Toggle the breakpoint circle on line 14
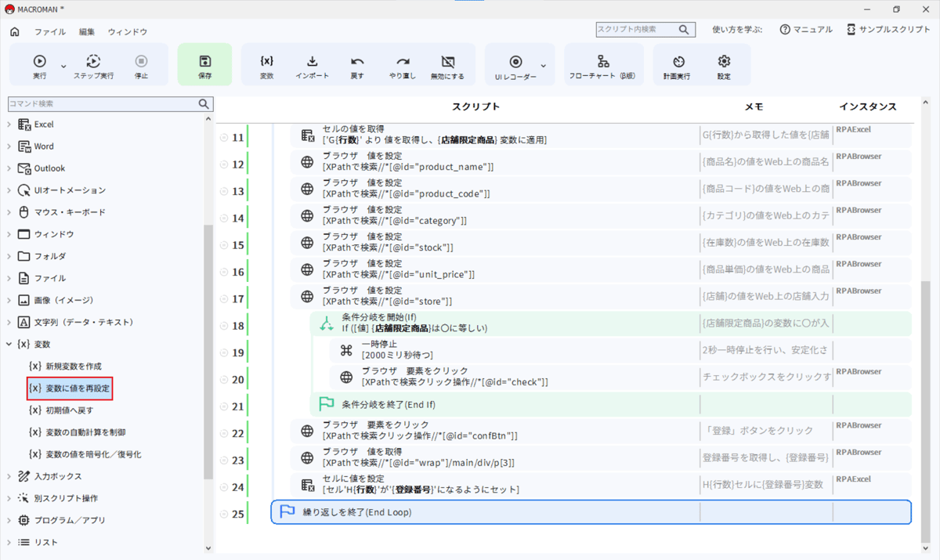The height and width of the screenshot is (560, 940). pyautogui.click(x=224, y=219)
